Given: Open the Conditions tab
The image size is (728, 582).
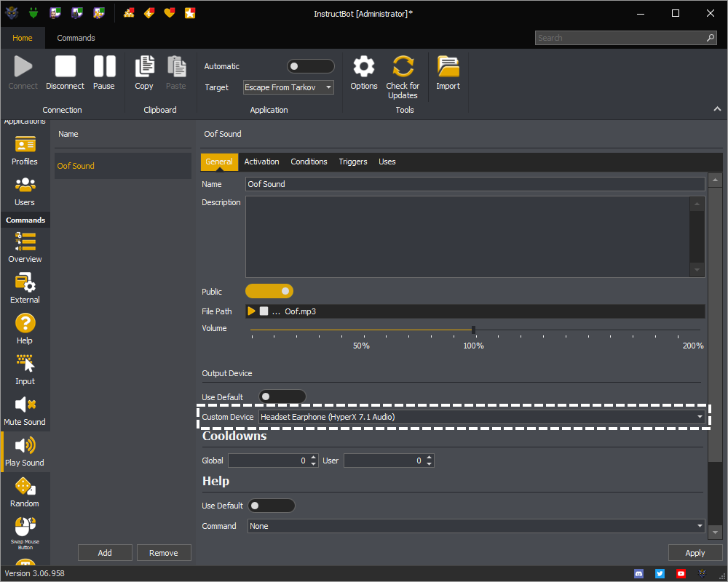Looking at the screenshot, I should [x=309, y=162].
